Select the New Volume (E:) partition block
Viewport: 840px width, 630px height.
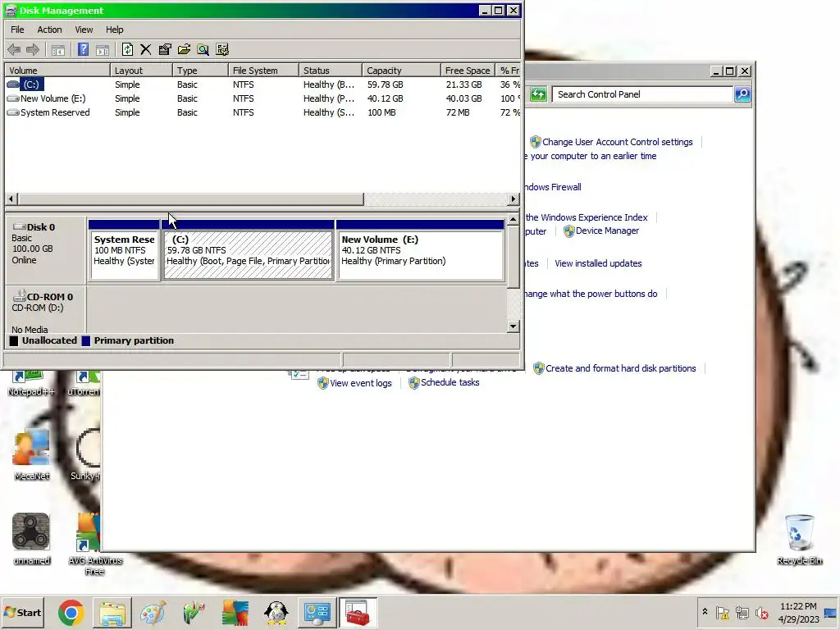(x=421, y=250)
